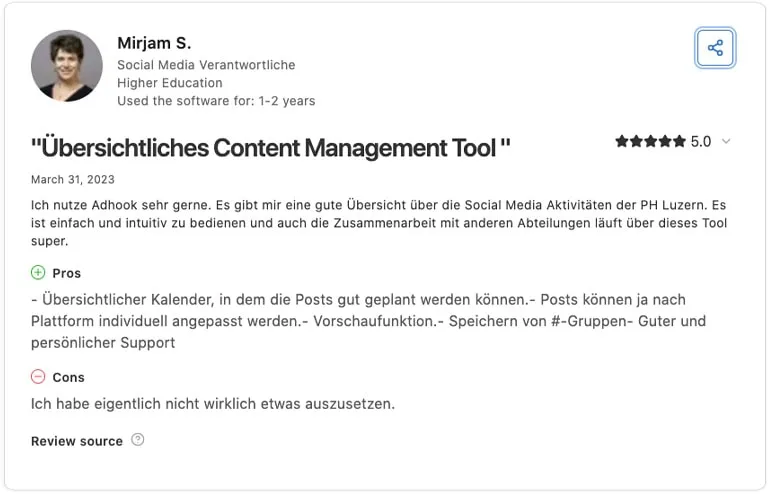The height and width of the screenshot is (494, 769).
Task: Click the five-star rating icons
Action: [650, 141]
